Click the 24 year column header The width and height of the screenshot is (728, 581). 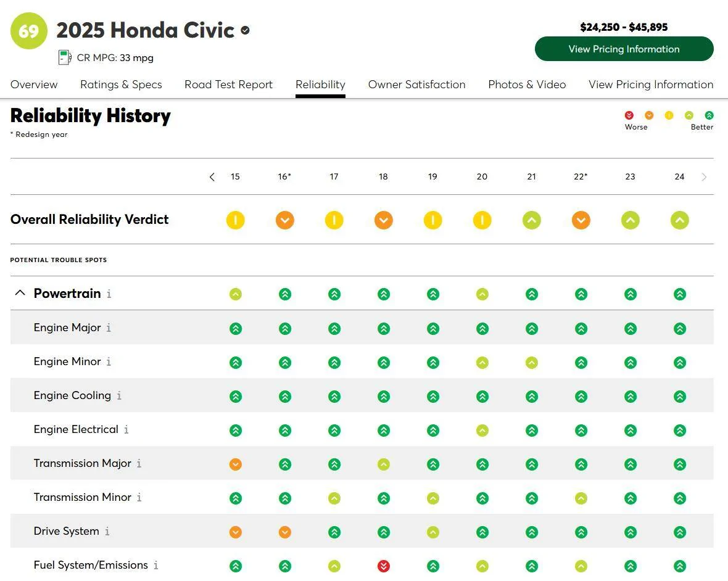(x=680, y=177)
